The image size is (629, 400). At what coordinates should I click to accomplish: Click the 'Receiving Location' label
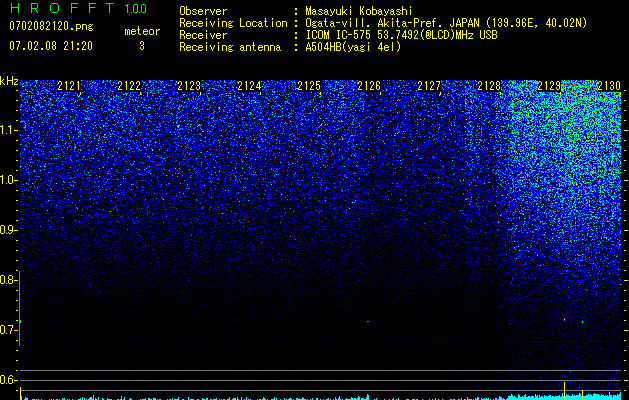tap(233, 23)
